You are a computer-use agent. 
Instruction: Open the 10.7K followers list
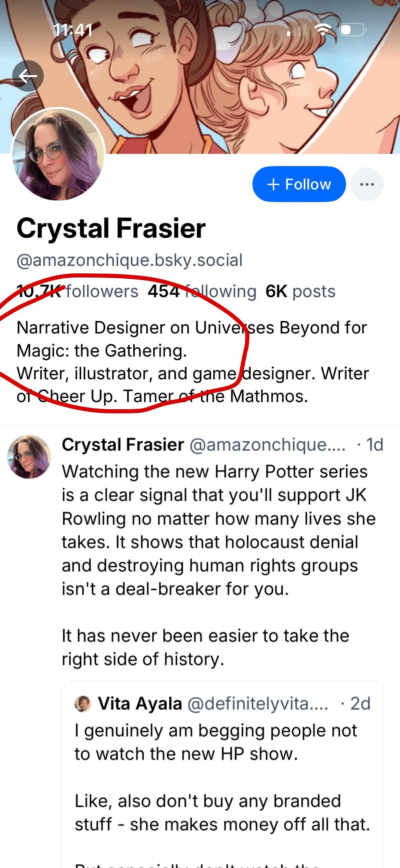pyautogui.click(x=77, y=291)
